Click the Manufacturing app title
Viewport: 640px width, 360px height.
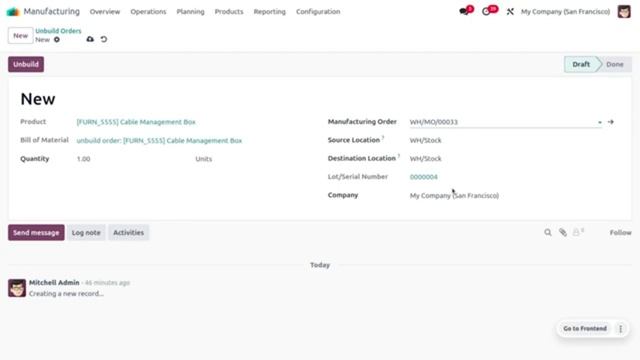pos(51,11)
